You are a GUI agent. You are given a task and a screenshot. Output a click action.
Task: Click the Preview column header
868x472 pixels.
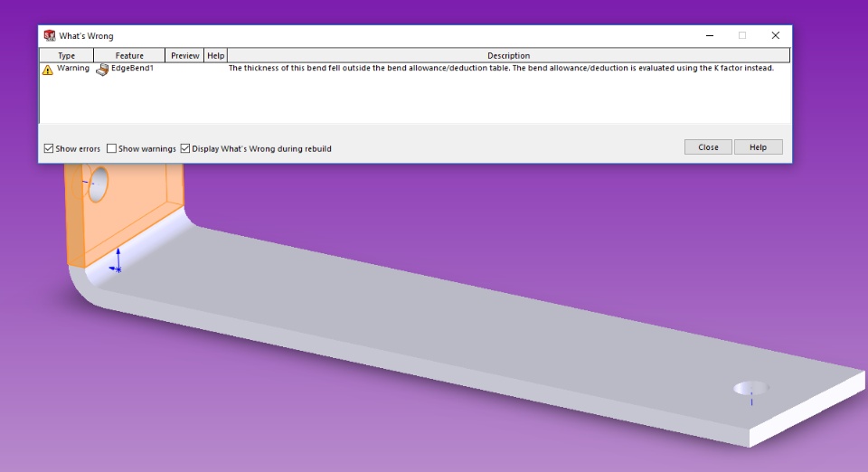click(x=184, y=55)
